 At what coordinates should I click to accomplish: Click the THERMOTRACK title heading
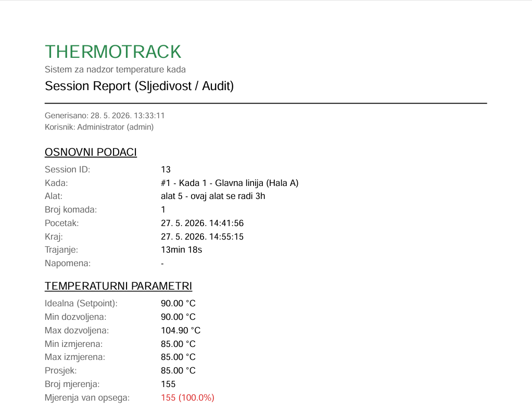click(113, 52)
